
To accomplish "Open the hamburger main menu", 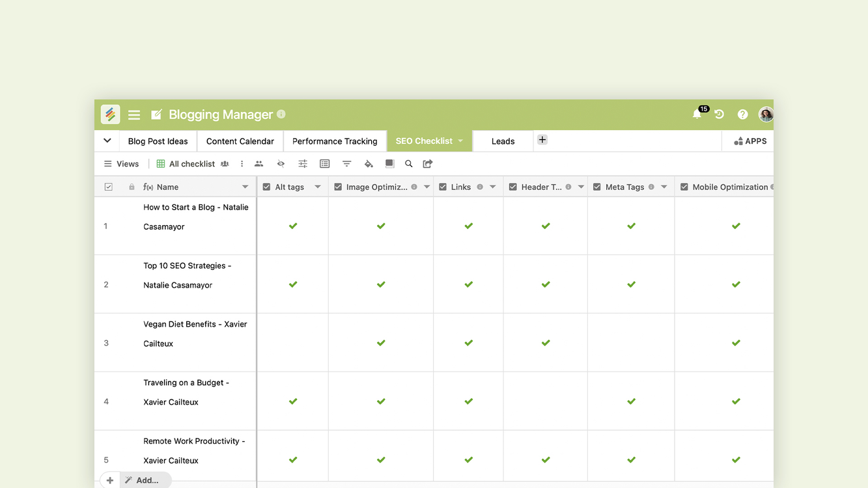I will click(x=134, y=115).
